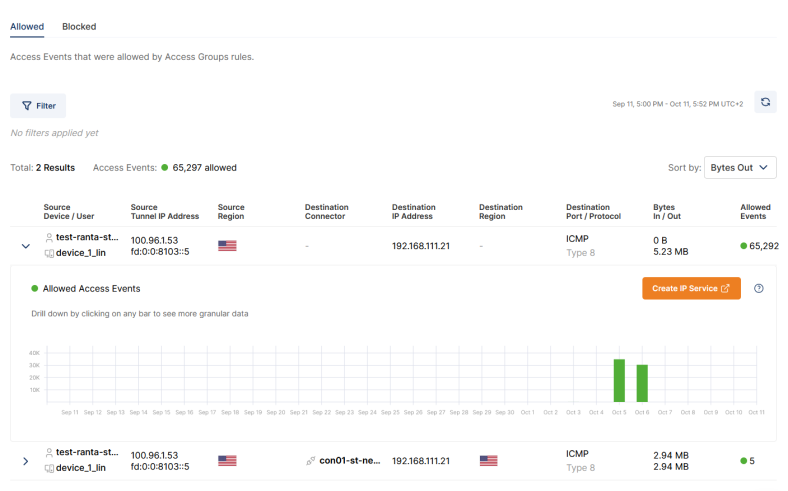The image size is (788, 491).
Task: Click the refresh icon button
Action: pyautogui.click(x=765, y=102)
